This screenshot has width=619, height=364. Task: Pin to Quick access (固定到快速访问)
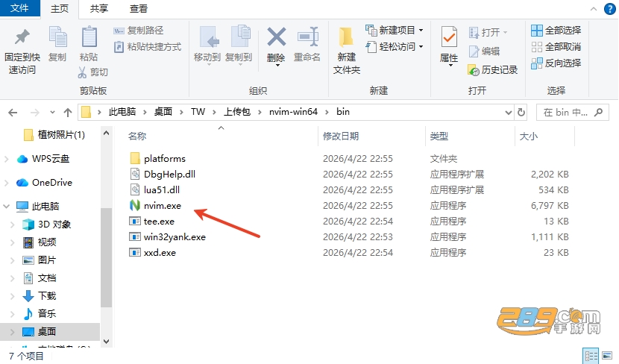pos(22,51)
